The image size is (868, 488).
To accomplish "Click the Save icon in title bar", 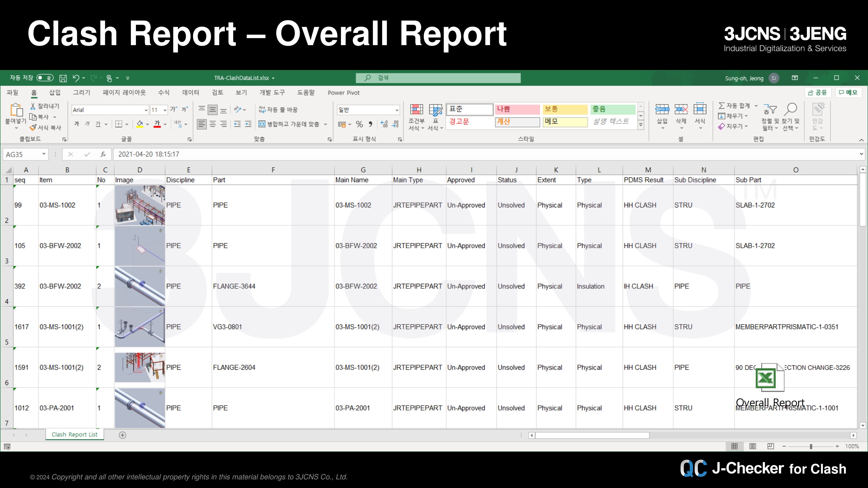I will [63, 78].
